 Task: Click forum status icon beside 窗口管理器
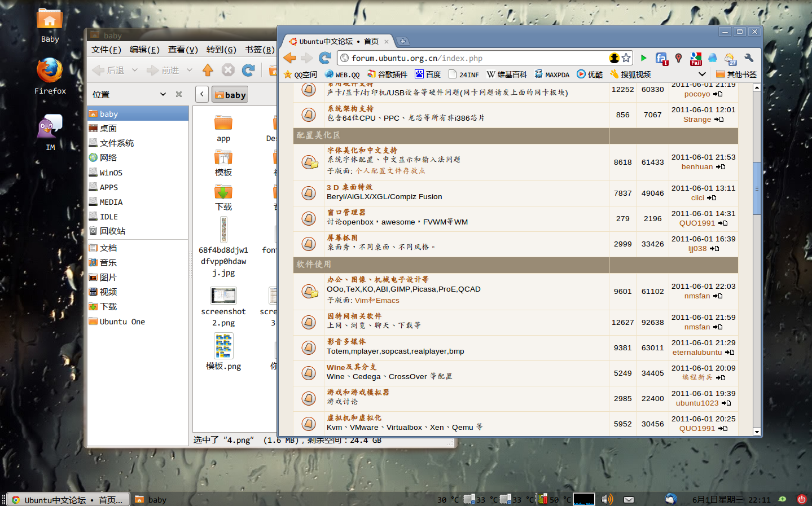[309, 218]
